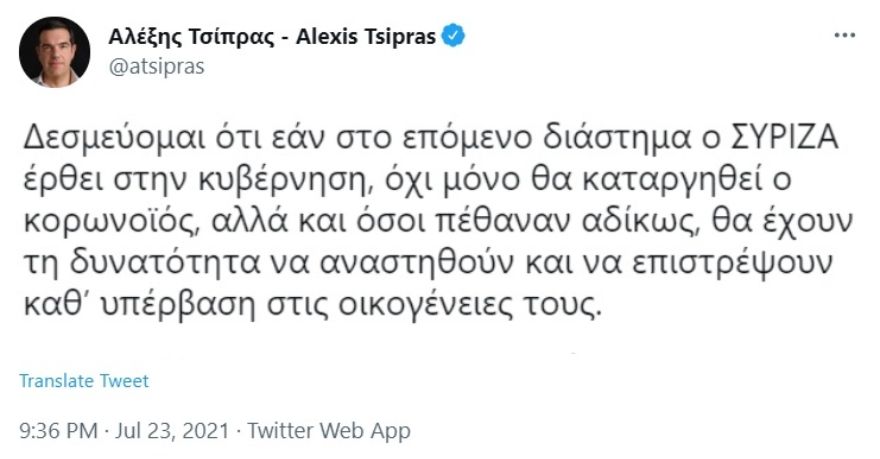Click the blue verified checkmark badge

tap(454, 36)
